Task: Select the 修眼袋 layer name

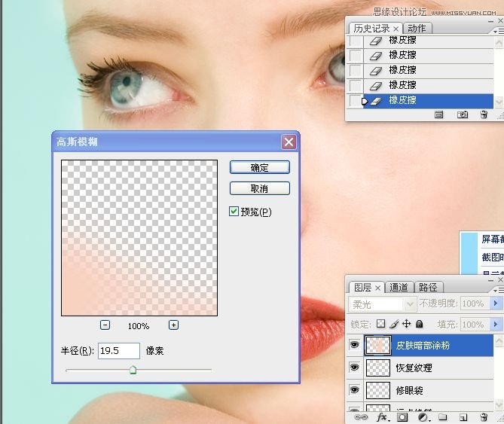Action: pos(410,390)
